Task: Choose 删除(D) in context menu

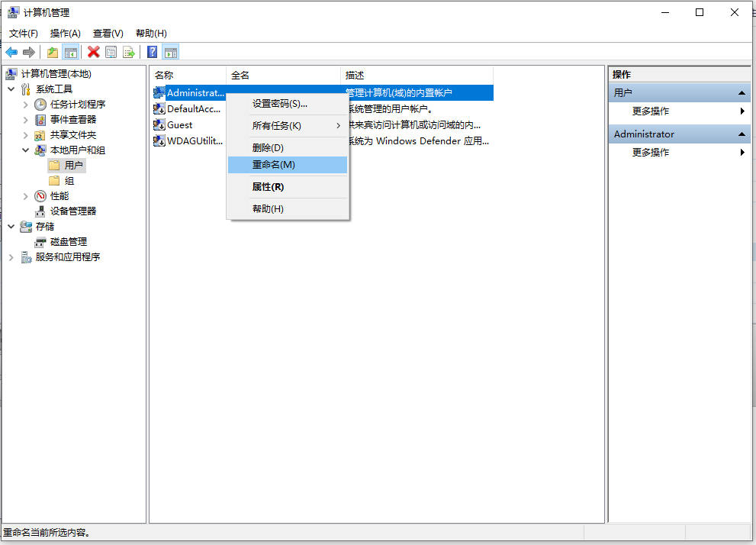Action: click(x=288, y=148)
